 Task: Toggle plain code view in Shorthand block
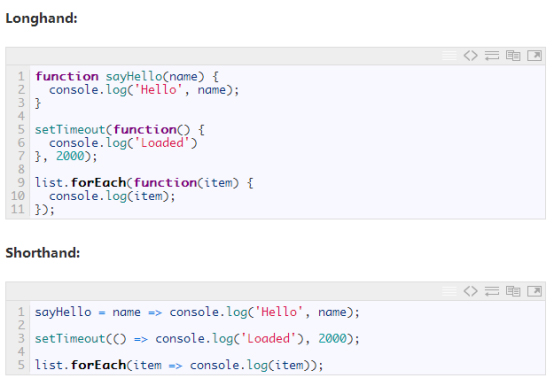(x=470, y=291)
